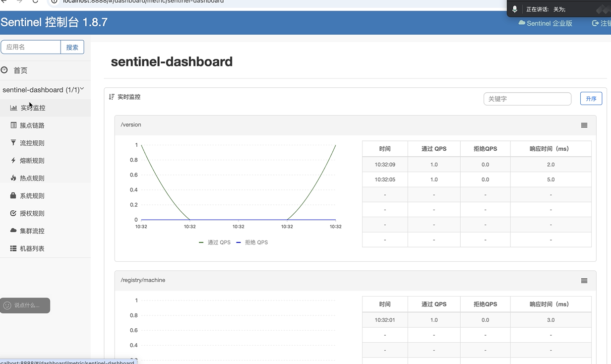
Task: Click the 升序 sort button
Action: [x=591, y=99]
